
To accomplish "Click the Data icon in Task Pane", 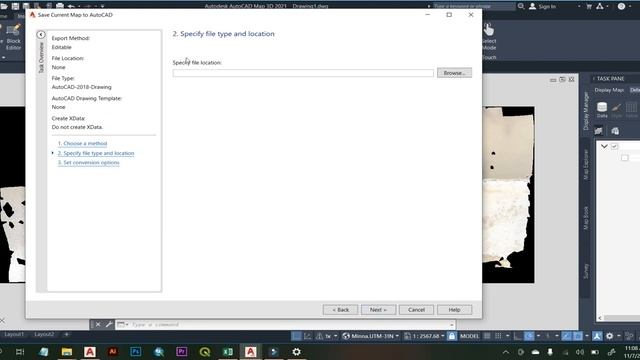I will point(602,110).
